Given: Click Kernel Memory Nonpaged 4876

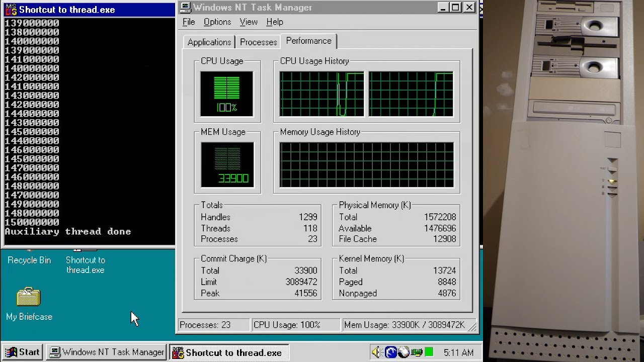Looking at the screenshot, I should [447, 293].
